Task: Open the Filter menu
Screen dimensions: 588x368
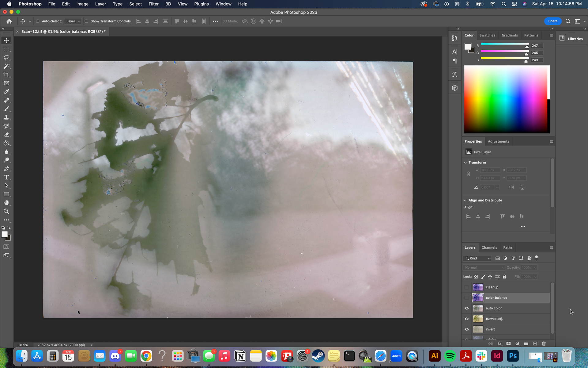Action: pos(153,4)
